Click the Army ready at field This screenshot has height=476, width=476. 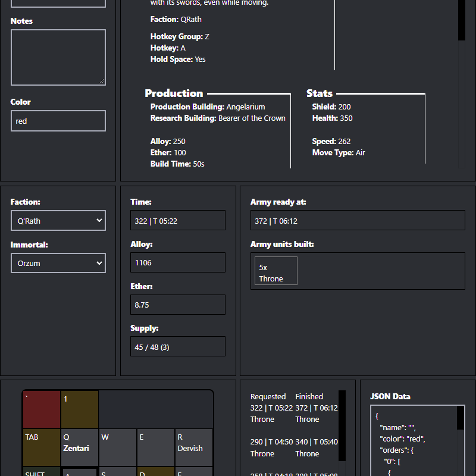pyautogui.click(x=357, y=220)
